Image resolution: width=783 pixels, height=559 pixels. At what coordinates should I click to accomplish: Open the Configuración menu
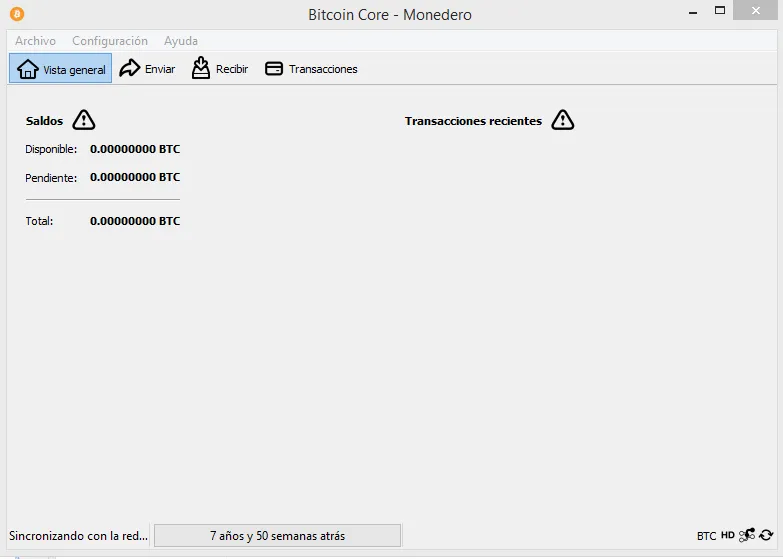(x=110, y=41)
